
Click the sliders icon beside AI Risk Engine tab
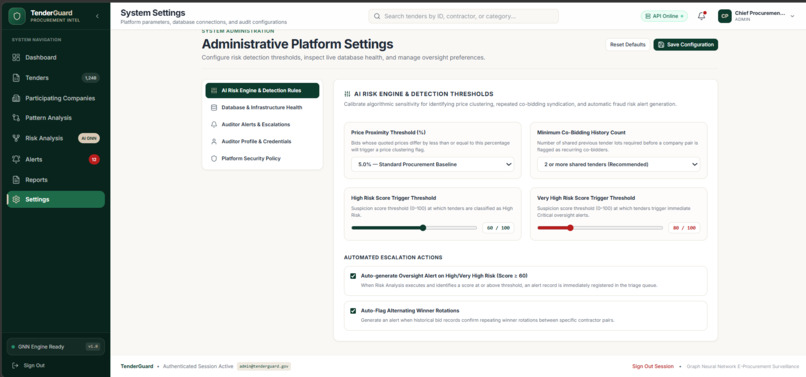point(214,91)
